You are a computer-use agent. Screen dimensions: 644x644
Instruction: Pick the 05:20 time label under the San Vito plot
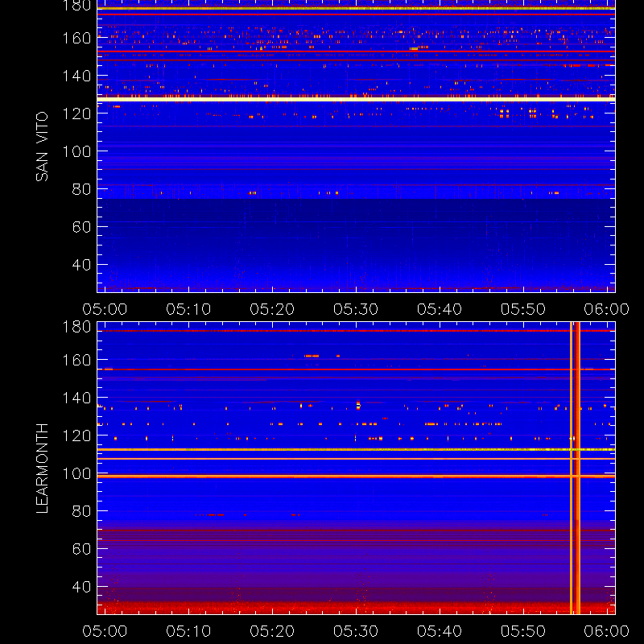tap(272, 309)
